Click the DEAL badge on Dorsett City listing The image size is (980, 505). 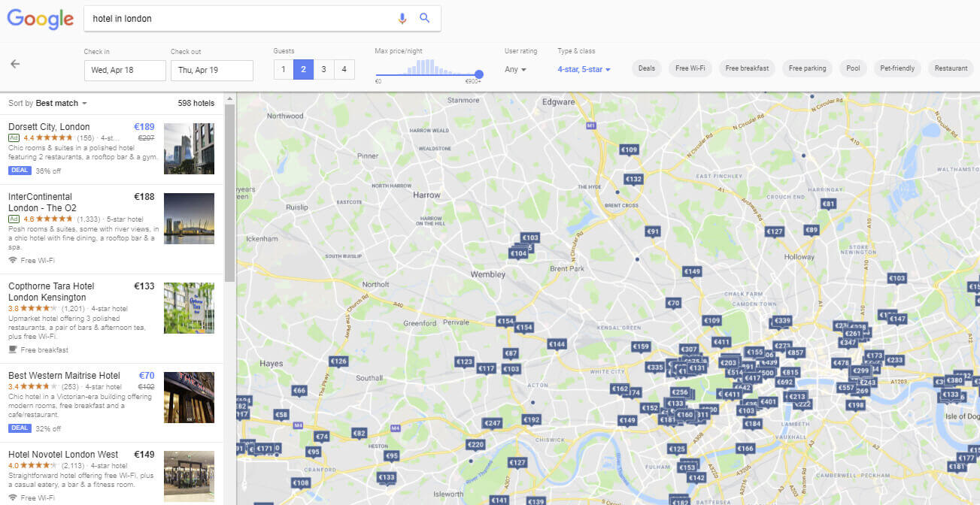pos(19,170)
